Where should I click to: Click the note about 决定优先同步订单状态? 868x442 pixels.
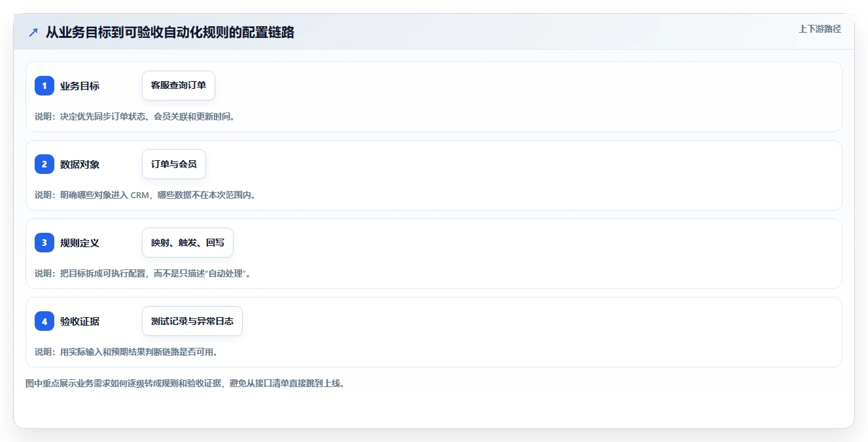coord(135,116)
